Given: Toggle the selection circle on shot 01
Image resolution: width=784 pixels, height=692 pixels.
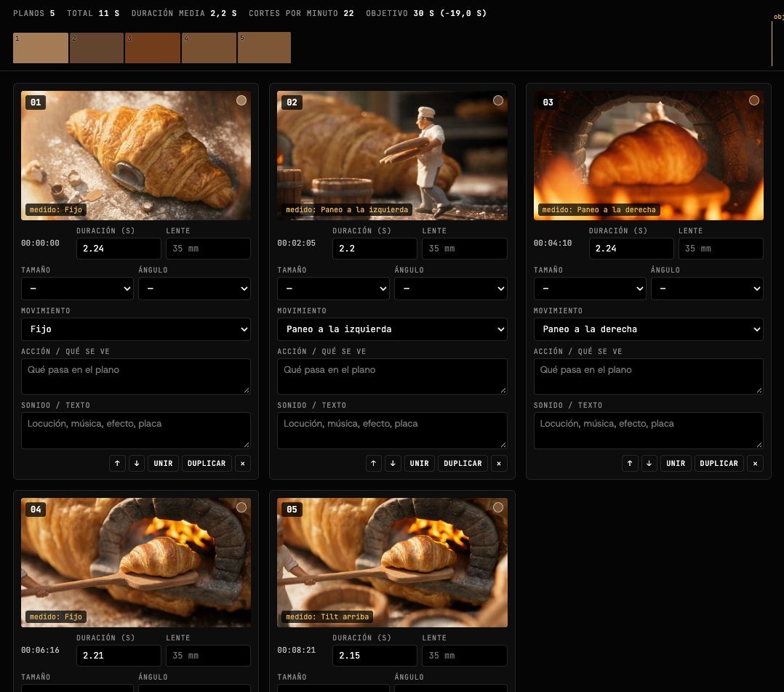Looking at the screenshot, I should [241, 100].
